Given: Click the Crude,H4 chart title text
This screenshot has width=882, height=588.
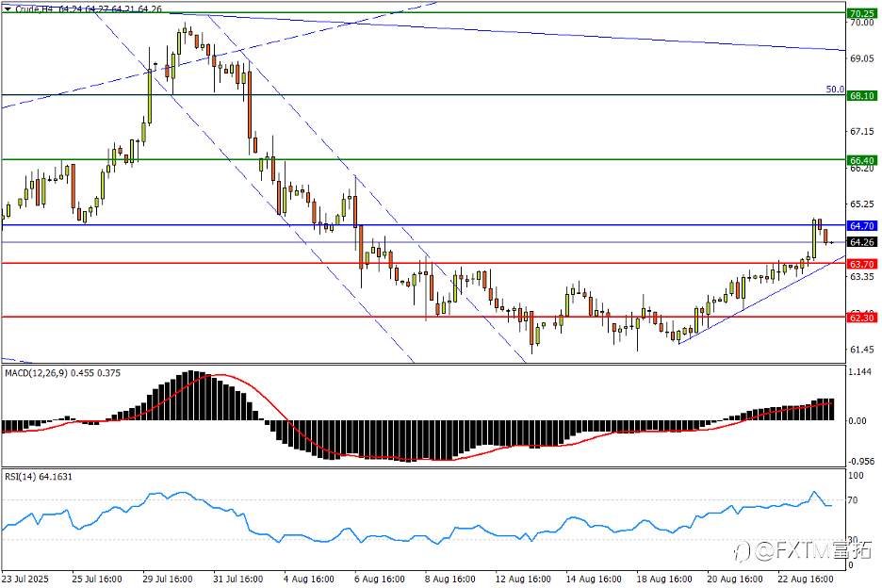Looking at the screenshot, I should pyautogui.click(x=35, y=9).
